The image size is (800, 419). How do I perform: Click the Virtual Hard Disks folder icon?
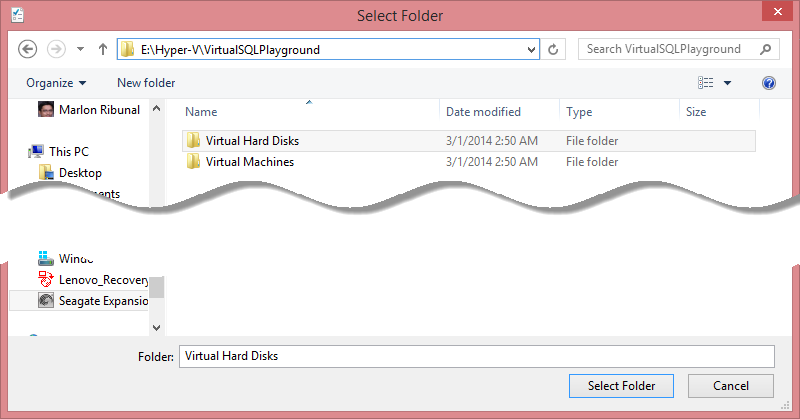[194, 141]
